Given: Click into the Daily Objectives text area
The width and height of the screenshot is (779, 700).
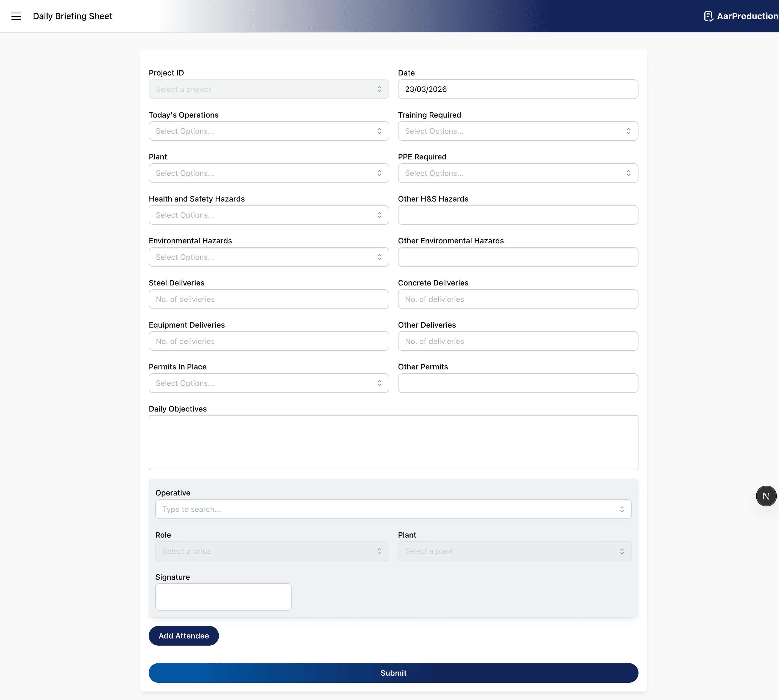Looking at the screenshot, I should click(x=393, y=442).
